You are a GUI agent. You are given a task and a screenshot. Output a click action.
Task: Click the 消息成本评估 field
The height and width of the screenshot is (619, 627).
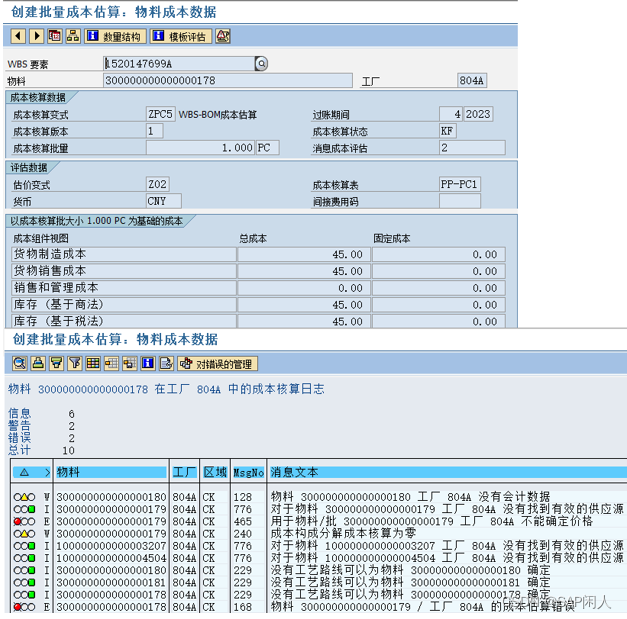tap(472, 148)
